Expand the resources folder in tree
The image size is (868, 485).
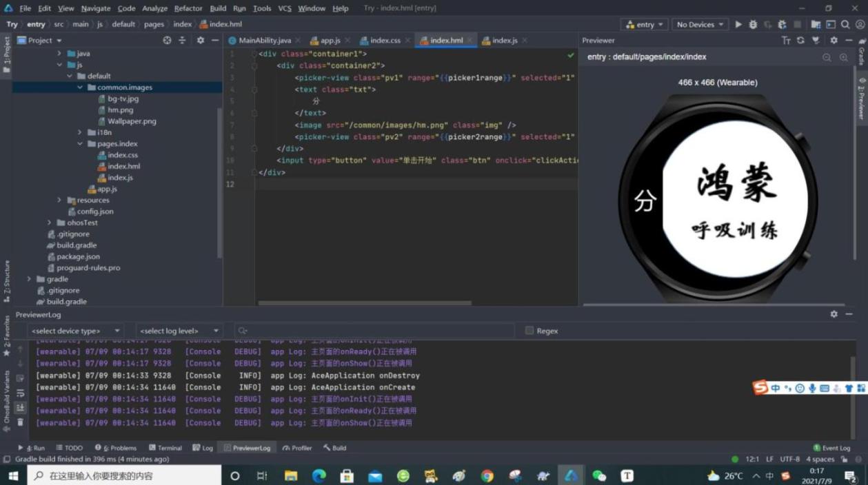(59, 200)
